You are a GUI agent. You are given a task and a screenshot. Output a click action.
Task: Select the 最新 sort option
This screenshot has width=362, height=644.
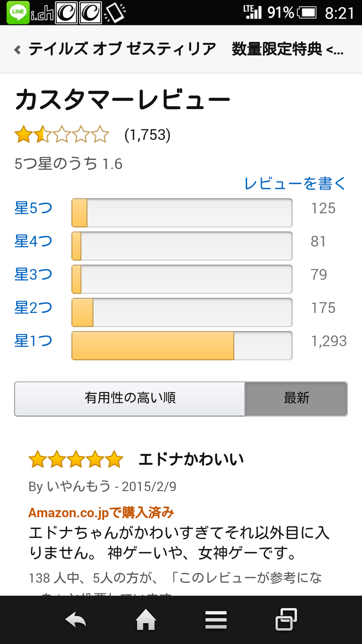coord(296,399)
